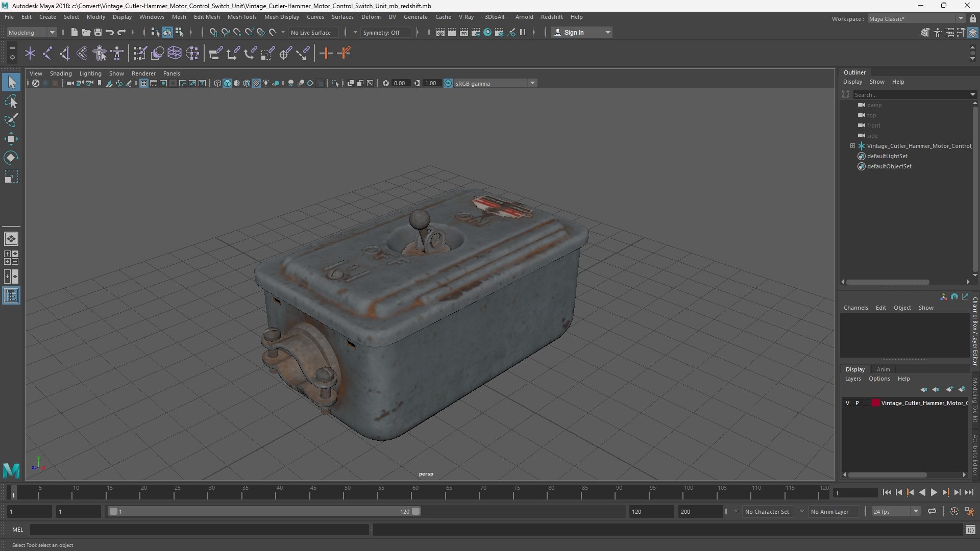Open the viewport Shading menu
Image resolution: width=980 pixels, height=551 pixels.
tap(61, 73)
